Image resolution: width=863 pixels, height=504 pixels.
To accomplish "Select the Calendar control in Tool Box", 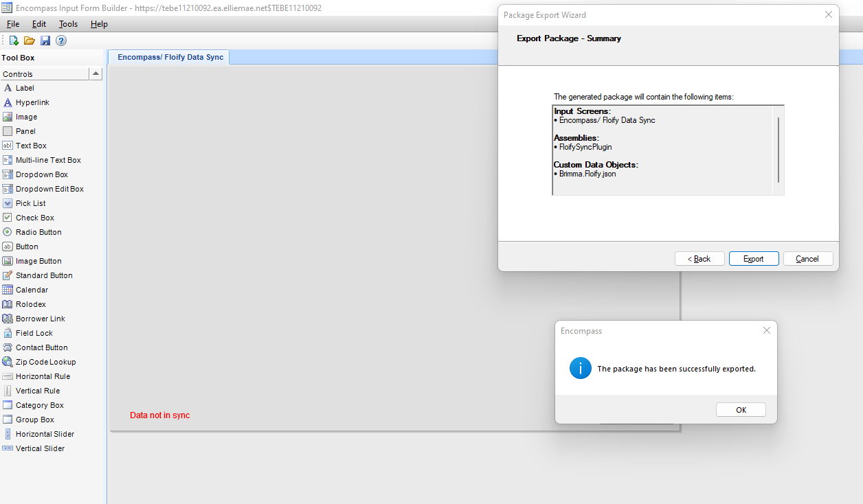I will [x=32, y=290].
